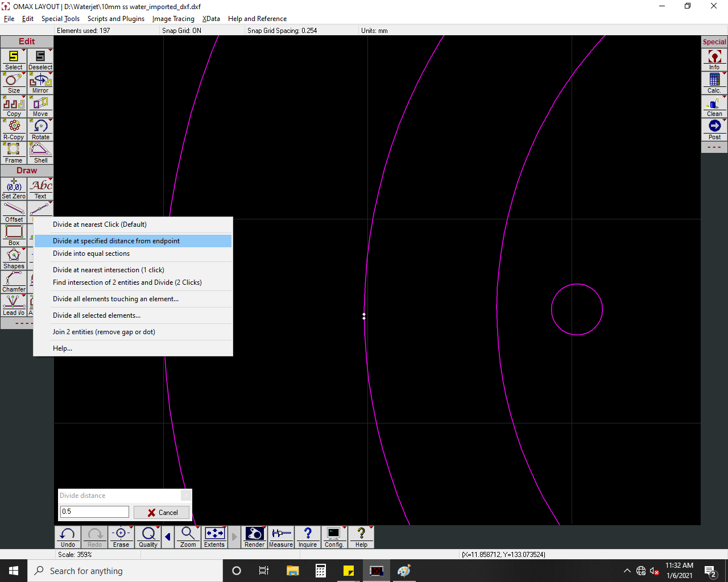The image size is (728, 582).
Task: Open the Render view
Action: tap(254, 537)
